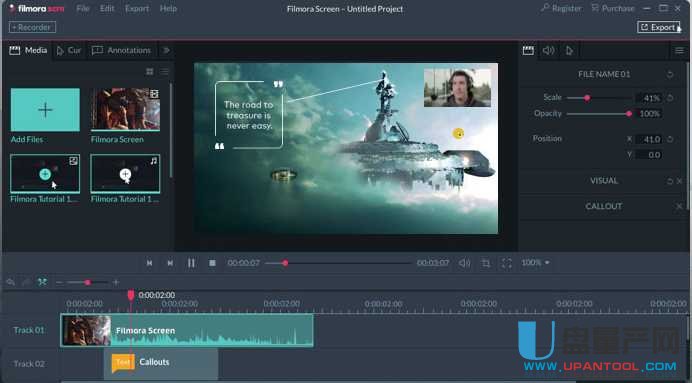Jump to previous frame button
The width and height of the screenshot is (692, 383).
[x=150, y=263]
